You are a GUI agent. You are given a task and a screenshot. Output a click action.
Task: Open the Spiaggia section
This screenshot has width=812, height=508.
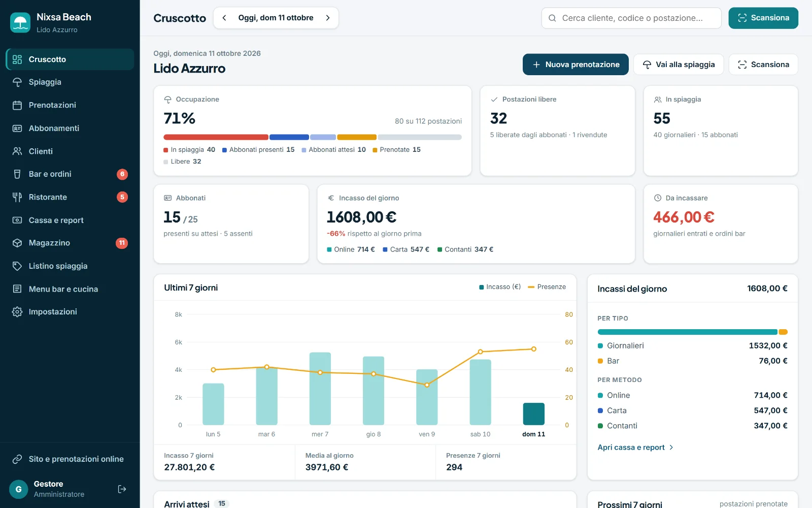coord(70,82)
